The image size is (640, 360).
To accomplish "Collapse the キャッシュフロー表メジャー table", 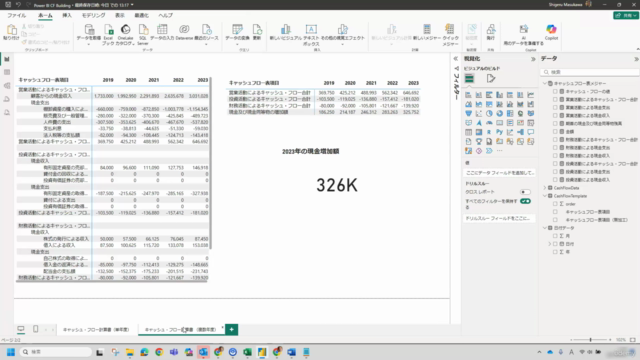I will point(545,83).
